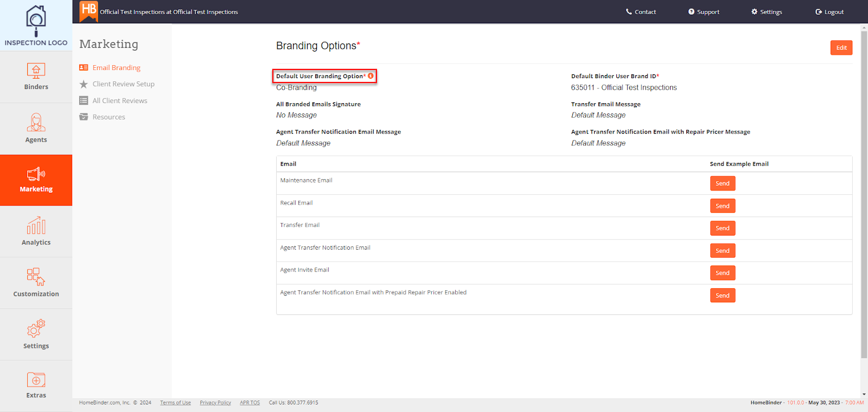This screenshot has height=412, width=868.
Task: Click the top bar Settings gear icon
Action: 754,11
